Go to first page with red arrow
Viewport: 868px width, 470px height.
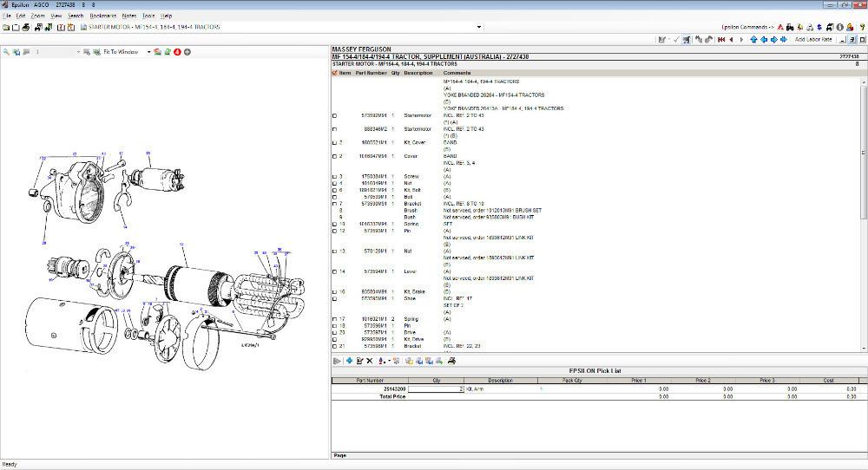coord(720,39)
